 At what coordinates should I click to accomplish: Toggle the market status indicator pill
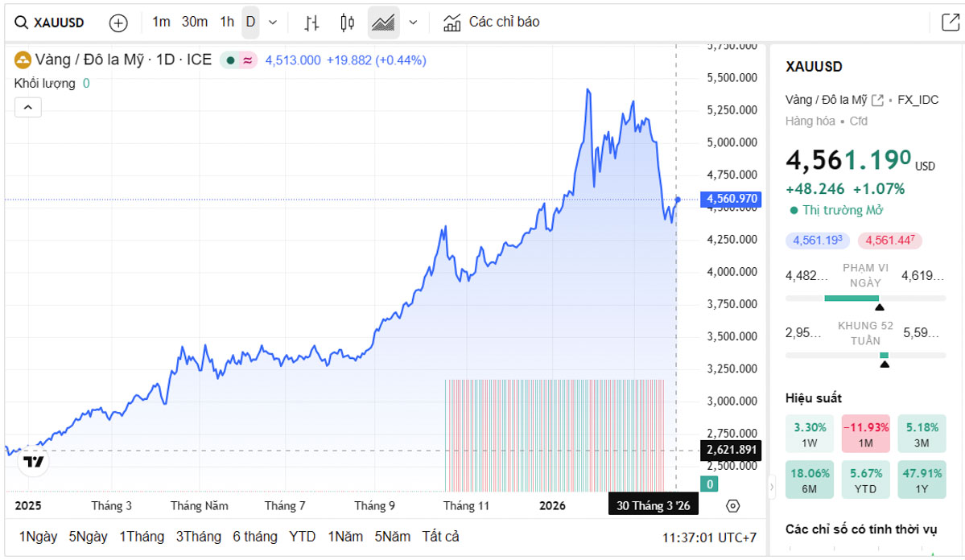(x=238, y=60)
